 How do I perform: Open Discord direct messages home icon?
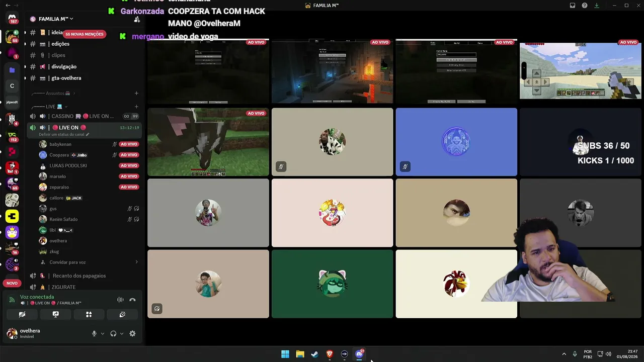click(12, 18)
